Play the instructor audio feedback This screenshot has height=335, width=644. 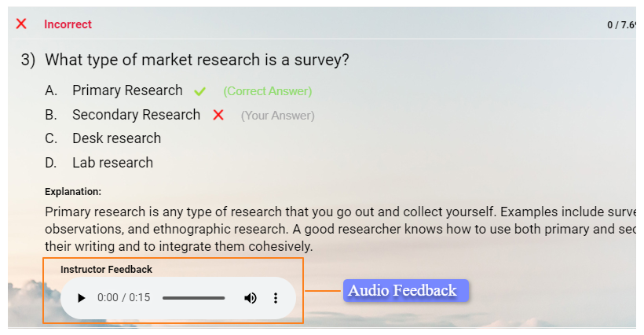coord(81,298)
